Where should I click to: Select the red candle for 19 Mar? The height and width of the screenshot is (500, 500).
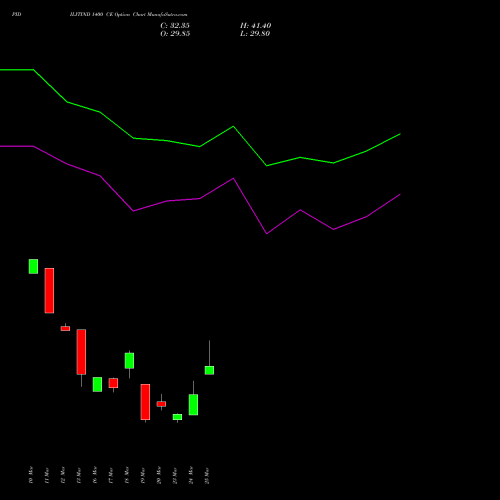[x=145, y=402]
